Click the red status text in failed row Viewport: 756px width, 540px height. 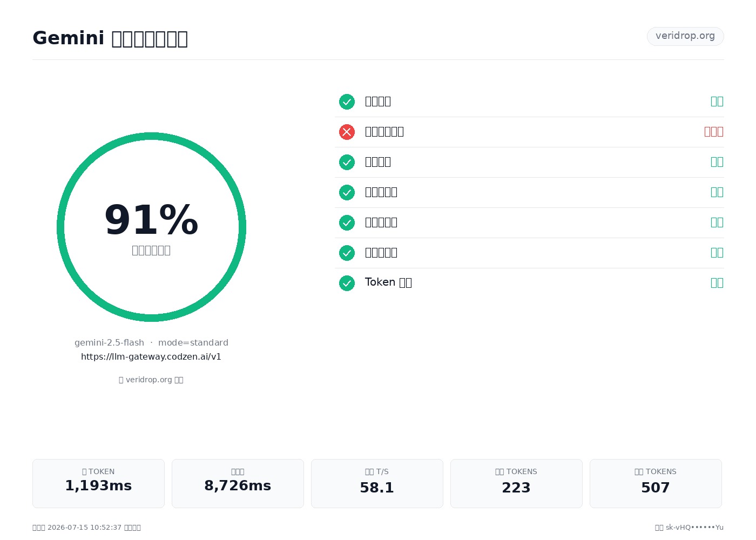[x=714, y=132]
